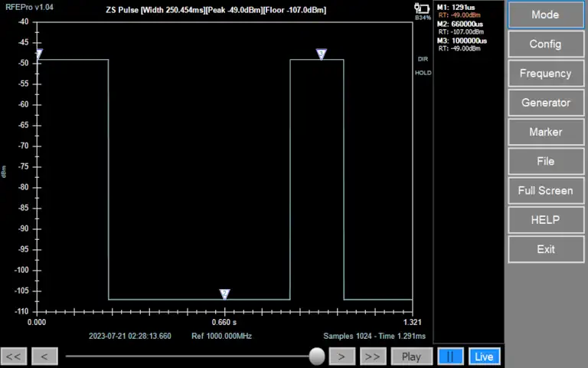Open Frequency settings
Image resolution: width=588 pixels, height=368 pixels.
click(545, 74)
